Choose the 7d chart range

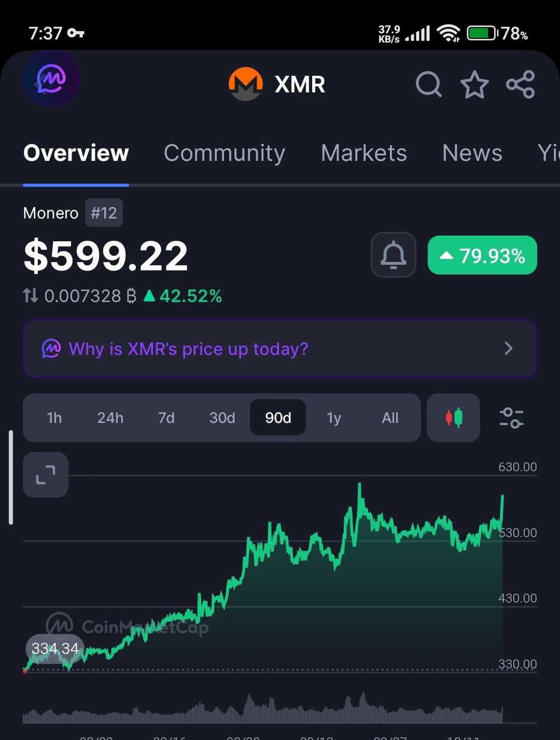click(166, 418)
